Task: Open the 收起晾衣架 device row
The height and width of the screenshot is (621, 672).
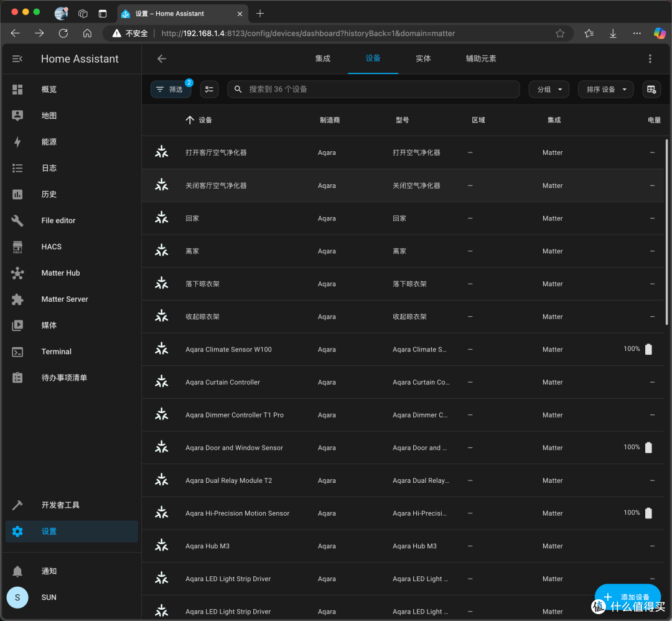Action: pyautogui.click(x=403, y=317)
